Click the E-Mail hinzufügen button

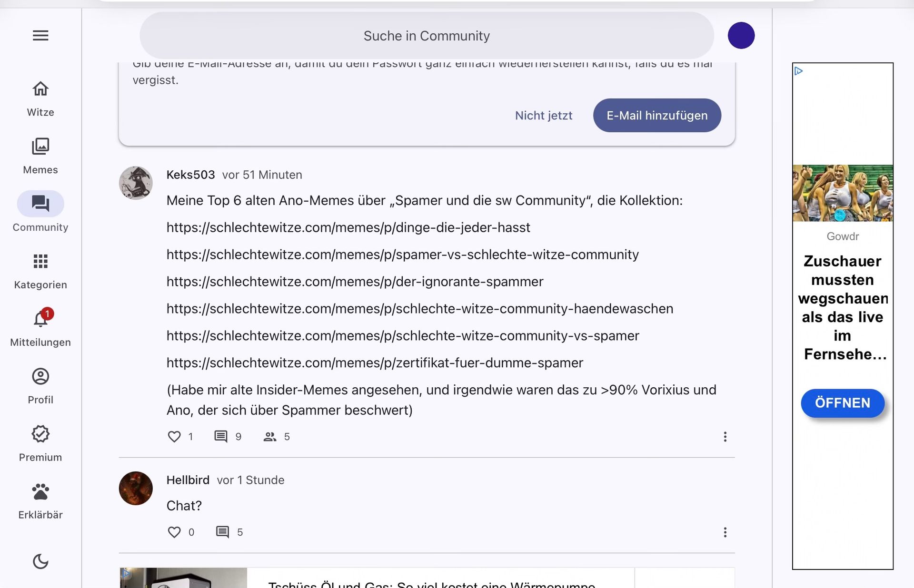(657, 116)
